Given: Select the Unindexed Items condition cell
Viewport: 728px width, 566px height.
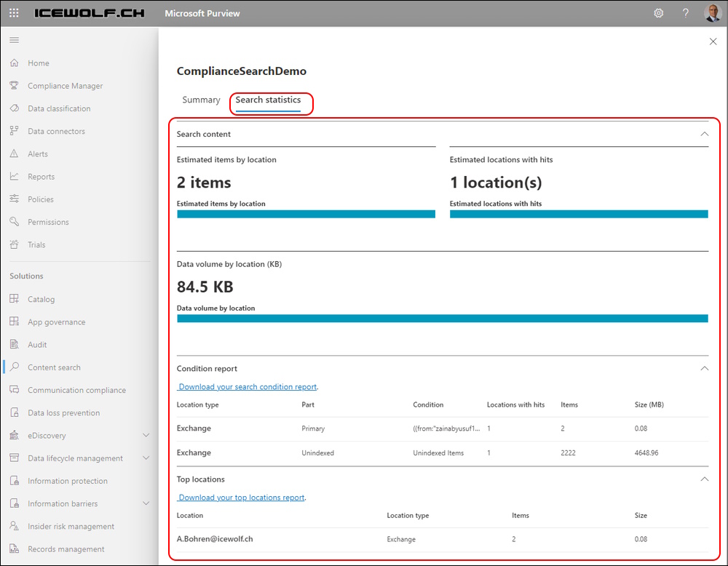Looking at the screenshot, I should [x=438, y=453].
